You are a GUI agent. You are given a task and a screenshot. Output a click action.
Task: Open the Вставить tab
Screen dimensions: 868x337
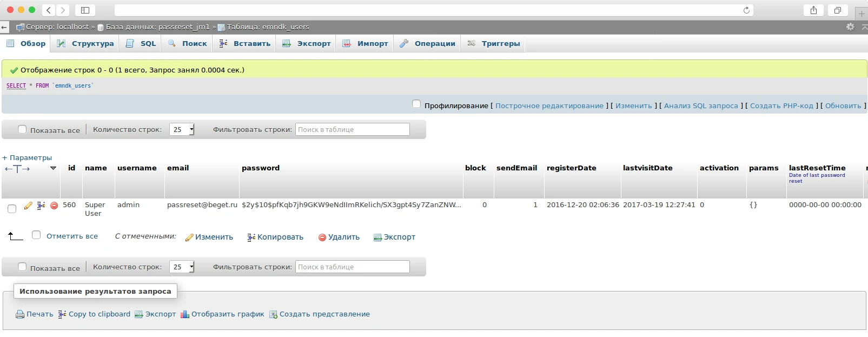(x=245, y=44)
